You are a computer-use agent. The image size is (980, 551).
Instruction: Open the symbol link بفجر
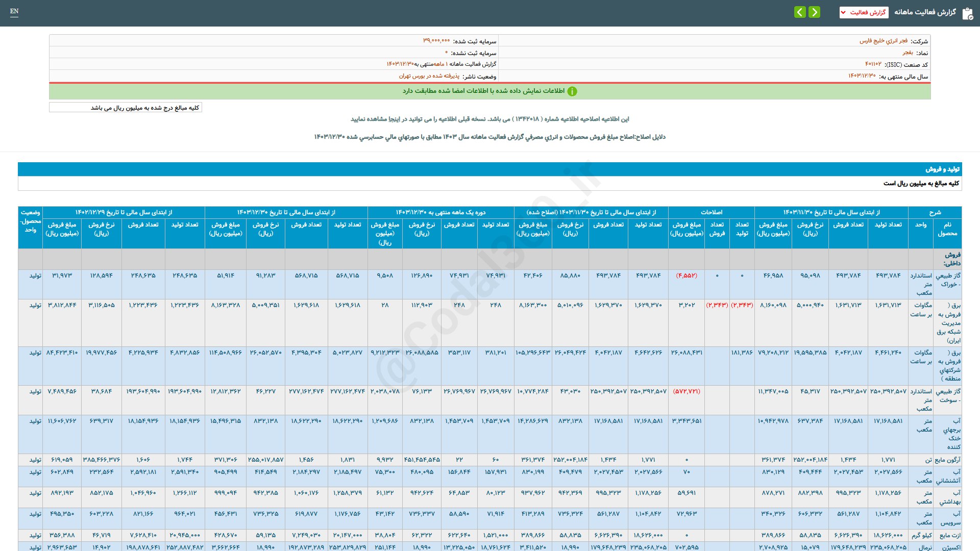(908, 53)
